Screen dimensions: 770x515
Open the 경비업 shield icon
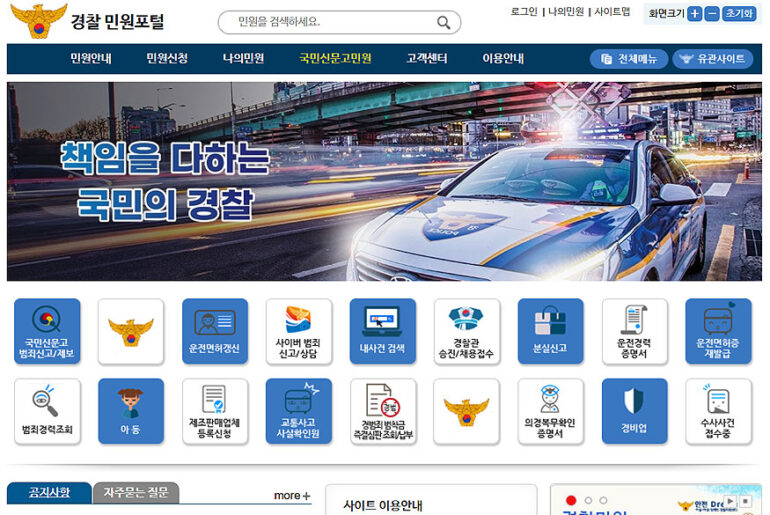(x=634, y=411)
